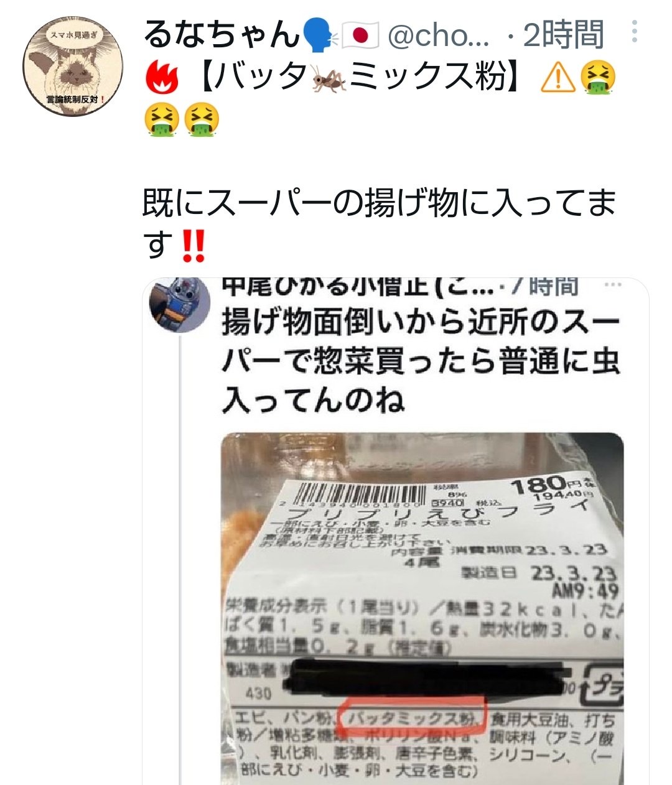Tap the tweet text 既にスーパーの揚げ物に入ってます

[378, 223]
